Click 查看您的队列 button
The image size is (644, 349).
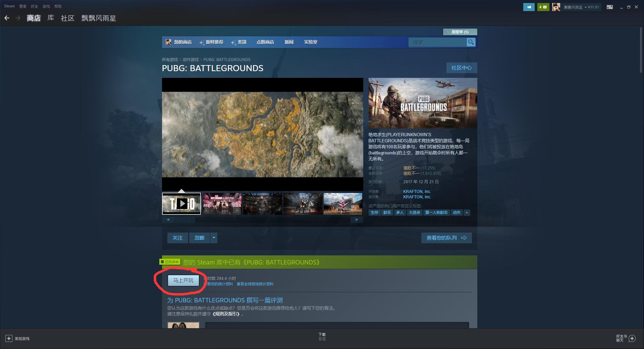tap(446, 238)
